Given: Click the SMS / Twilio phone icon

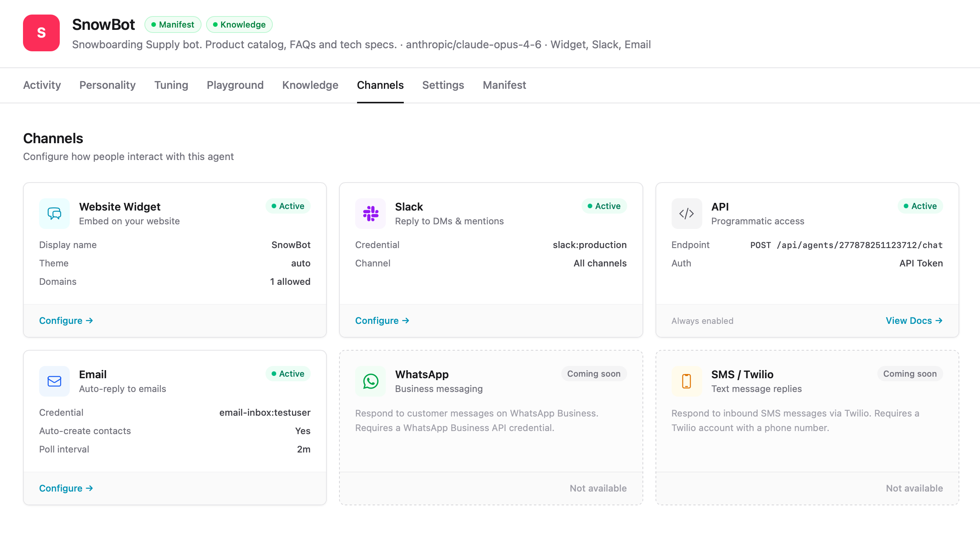Looking at the screenshot, I should [687, 381].
